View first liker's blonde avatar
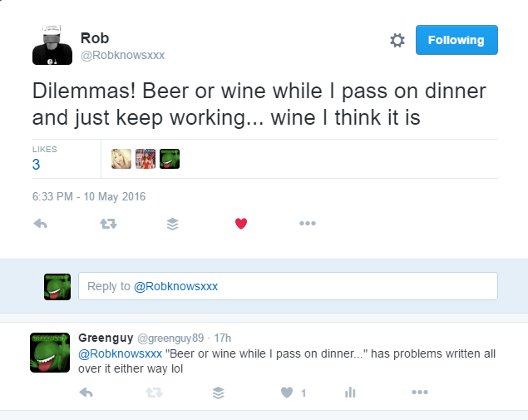528x420 pixels. pyautogui.click(x=121, y=158)
